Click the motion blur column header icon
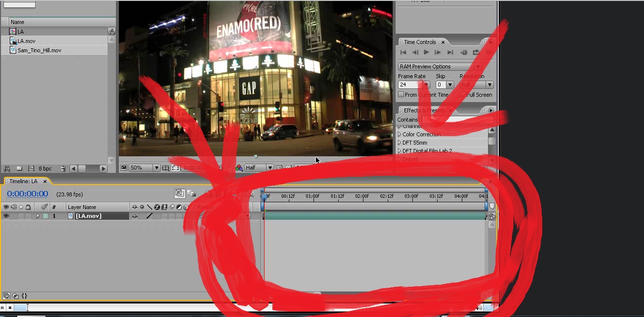The height and width of the screenshot is (317, 644). pyautogui.click(x=172, y=207)
